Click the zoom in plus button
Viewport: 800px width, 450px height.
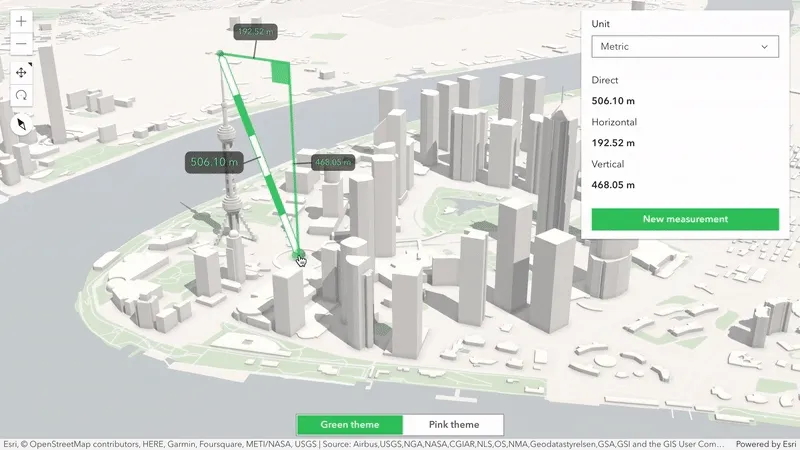(x=21, y=21)
